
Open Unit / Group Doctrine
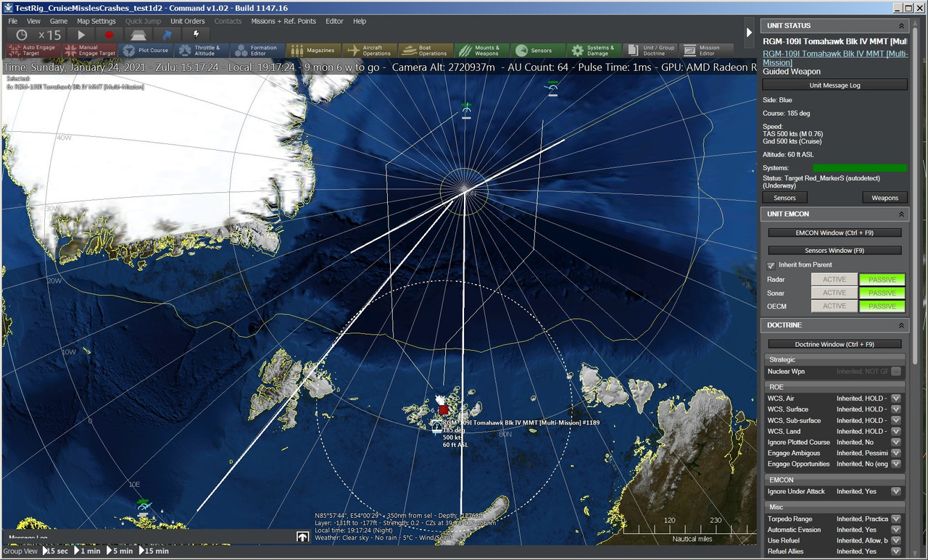click(650, 50)
